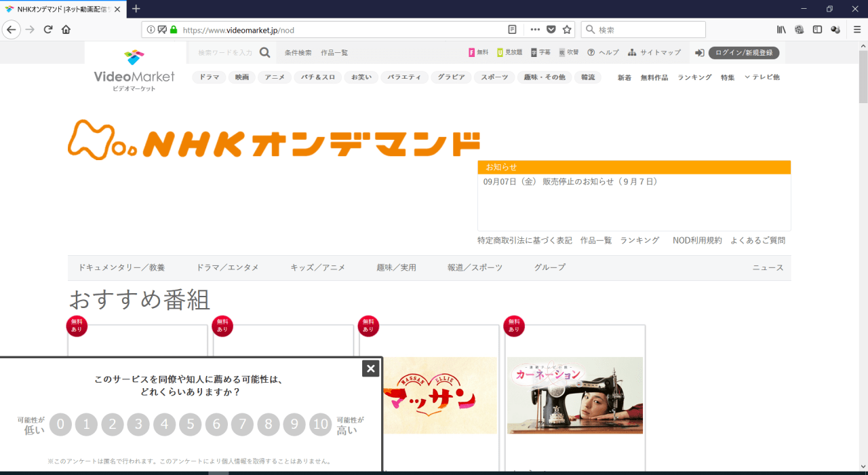Image resolution: width=868 pixels, height=475 pixels.
Task: Open the 特定商取引法に基づく表記 link
Action: click(525, 240)
